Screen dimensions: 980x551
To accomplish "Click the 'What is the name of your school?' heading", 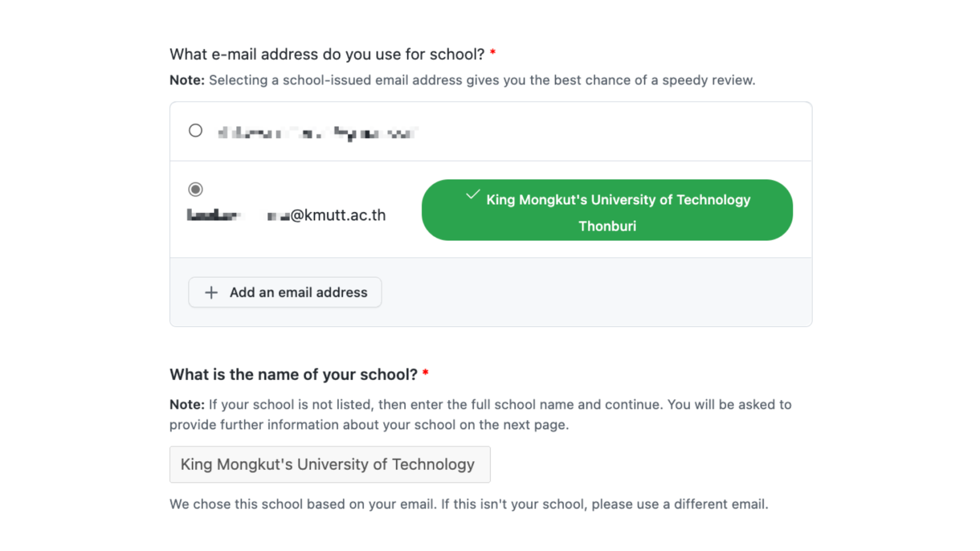I will 293,374.
